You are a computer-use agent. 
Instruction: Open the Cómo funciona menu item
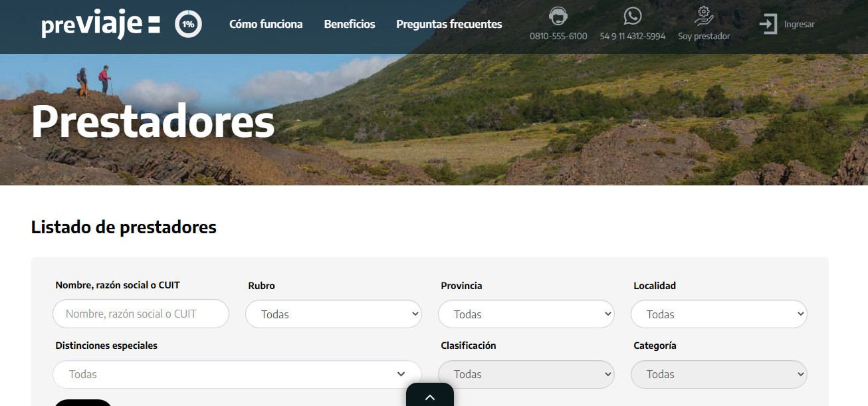266,25
